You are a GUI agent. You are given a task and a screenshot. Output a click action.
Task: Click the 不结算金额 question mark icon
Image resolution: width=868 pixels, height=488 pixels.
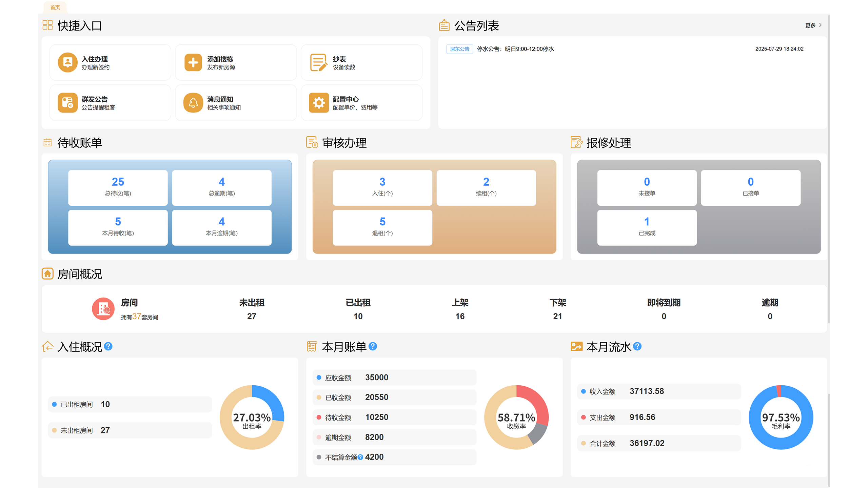click(x=360, y=457)
